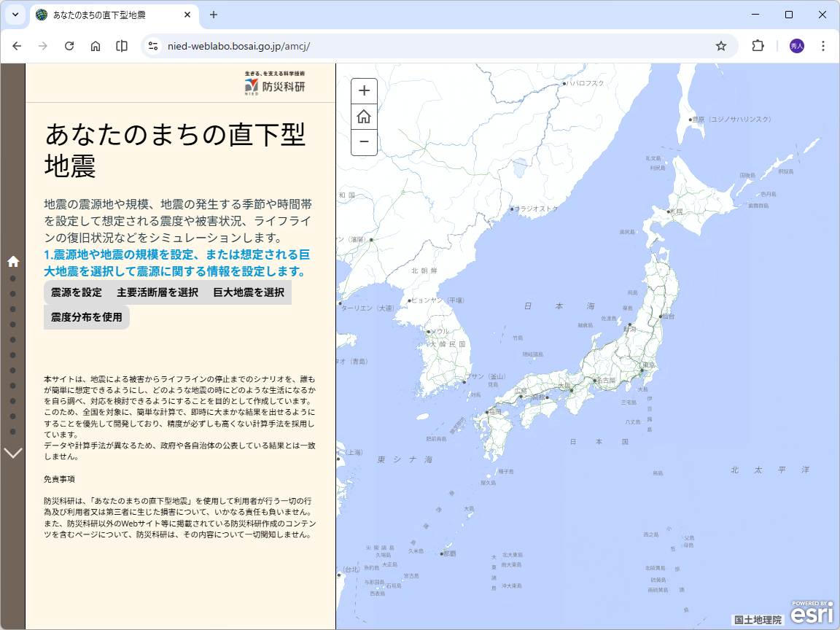
Task: Open browser extensions via the puzzle icon
Action: [x=758, y=45]
